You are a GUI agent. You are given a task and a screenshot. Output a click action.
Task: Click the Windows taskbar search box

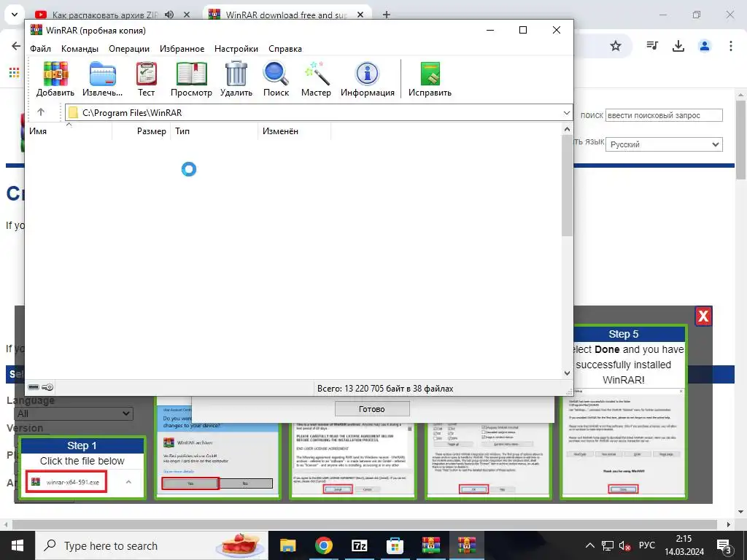(152, 545)
